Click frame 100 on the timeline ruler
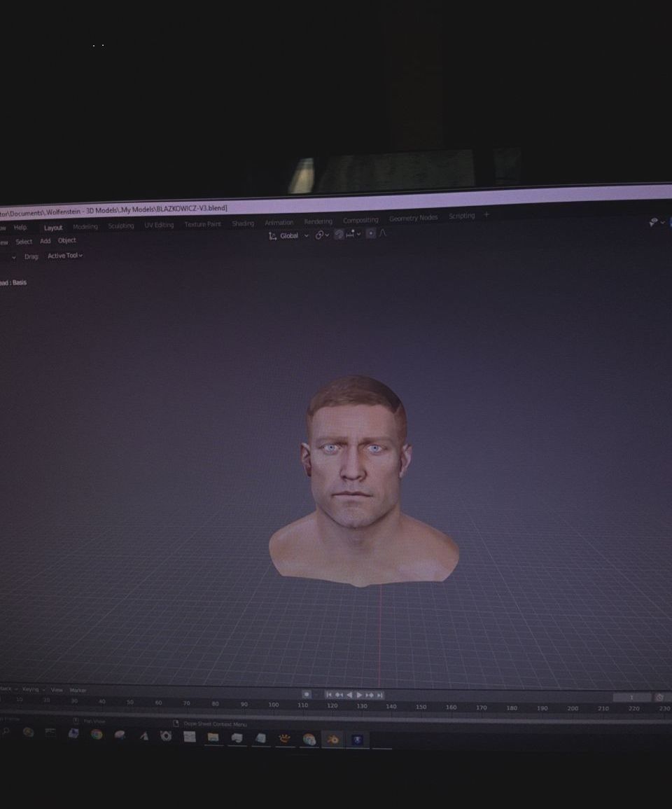This screenshot has height=809, width=672. (x=273, y=704)
